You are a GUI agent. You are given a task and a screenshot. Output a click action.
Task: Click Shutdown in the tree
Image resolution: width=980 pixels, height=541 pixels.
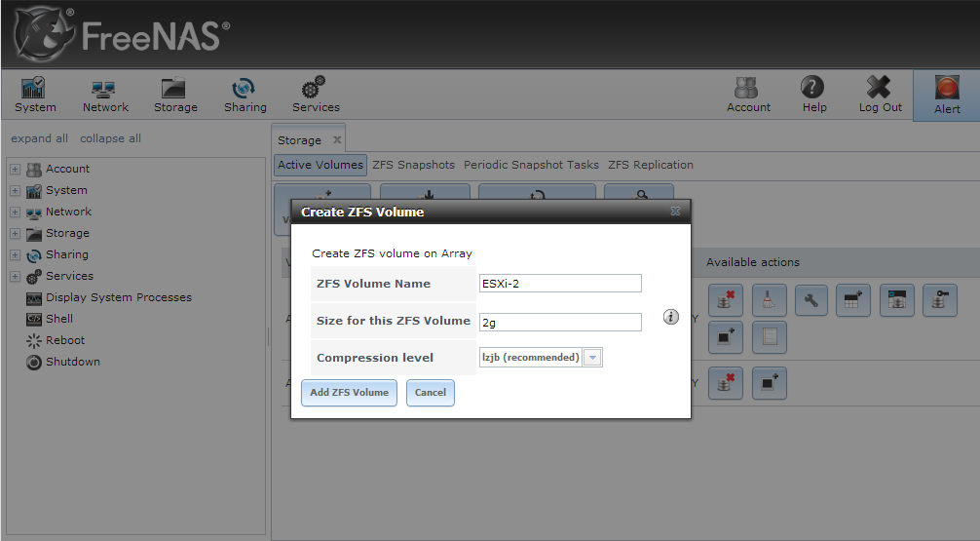pyautogui.click(x=72, y=362)
